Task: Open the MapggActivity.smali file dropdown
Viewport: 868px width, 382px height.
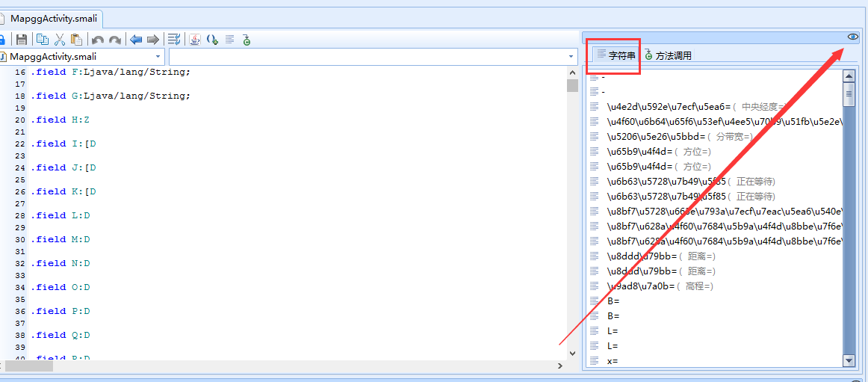Action: point(158,57)
